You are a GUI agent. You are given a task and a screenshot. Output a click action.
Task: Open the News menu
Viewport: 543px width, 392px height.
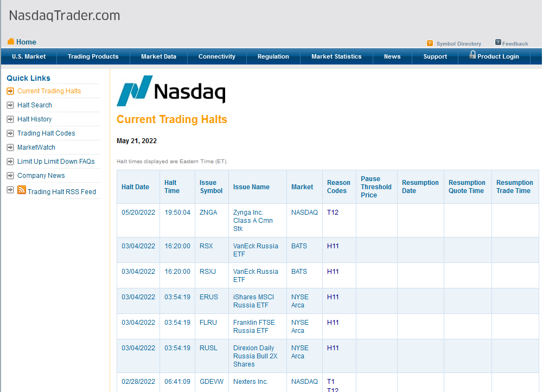click(x=392, y=56)
